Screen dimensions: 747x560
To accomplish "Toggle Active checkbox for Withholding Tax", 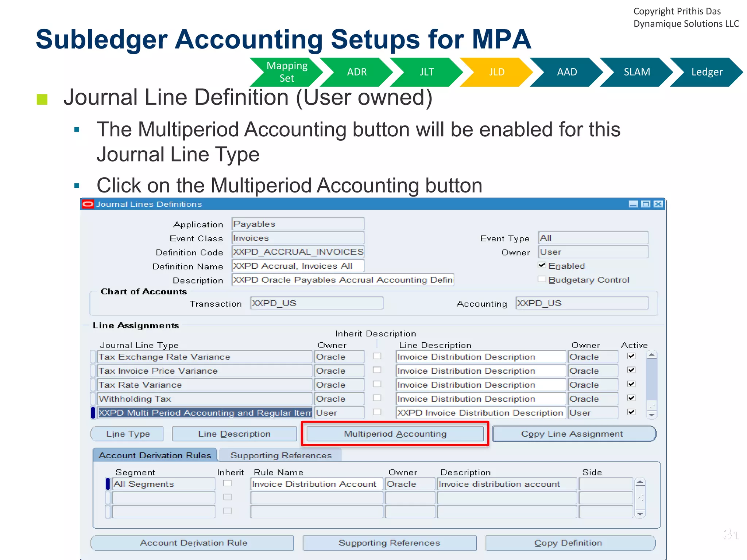I will [x=631, y=398].
